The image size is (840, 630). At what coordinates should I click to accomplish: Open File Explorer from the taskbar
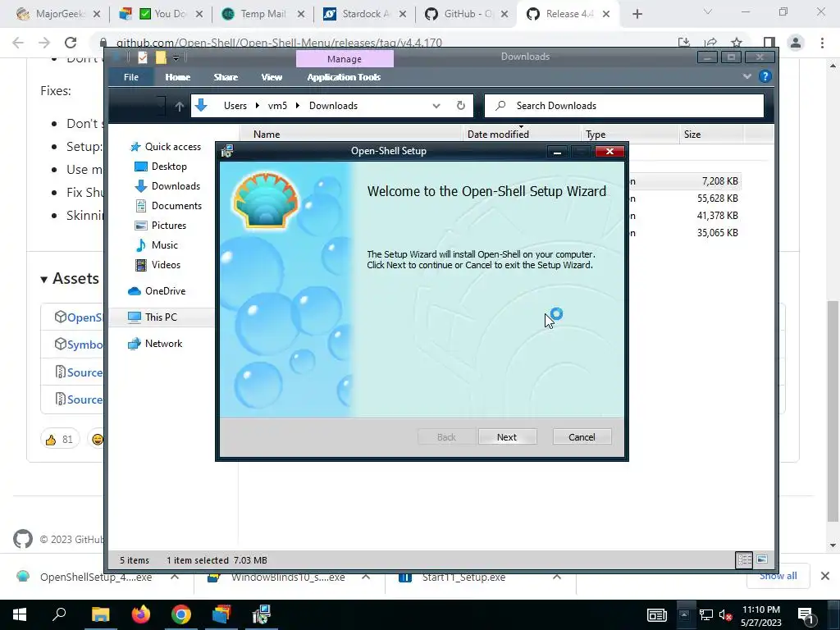[x=100, y=614]
